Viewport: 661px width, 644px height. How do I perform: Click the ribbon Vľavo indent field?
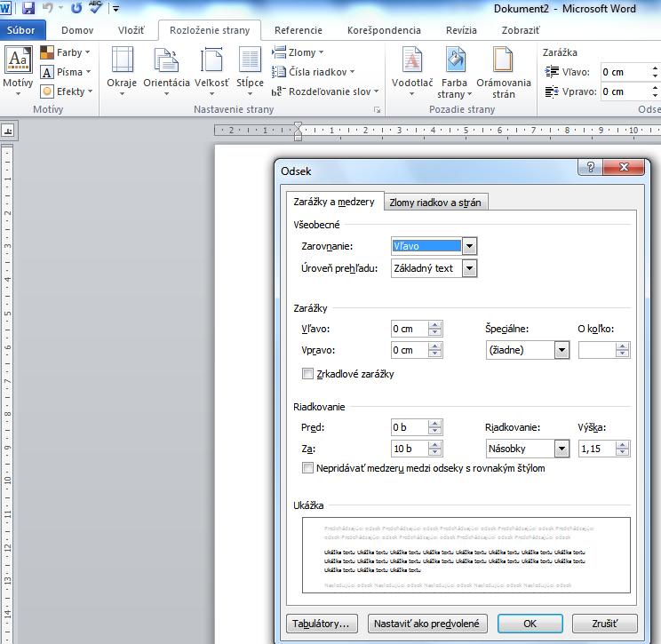[x=626, y=72]
